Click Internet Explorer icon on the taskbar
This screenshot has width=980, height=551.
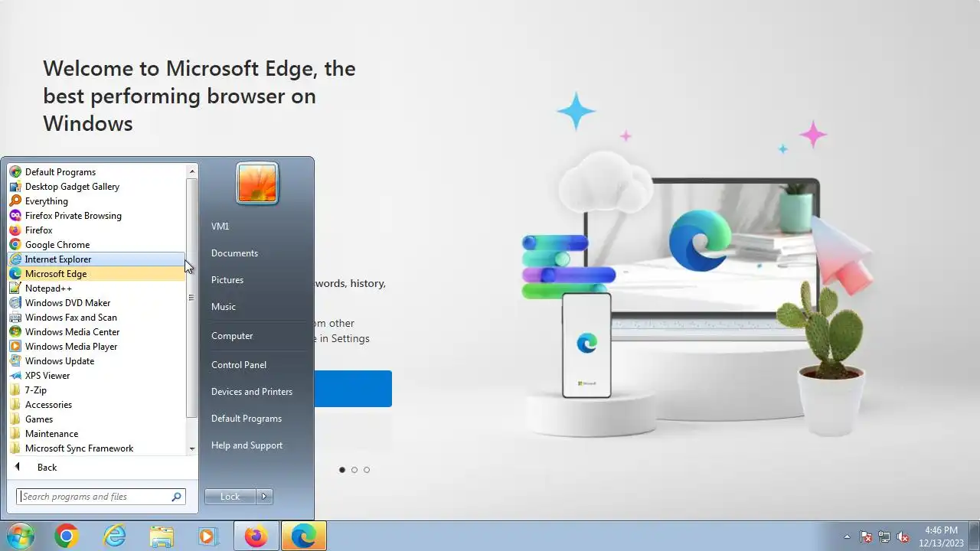point(114,536)
